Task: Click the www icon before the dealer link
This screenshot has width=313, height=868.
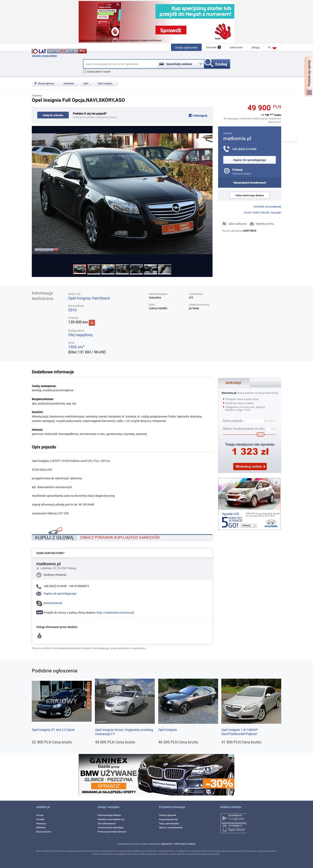Action: pos(39,613)
